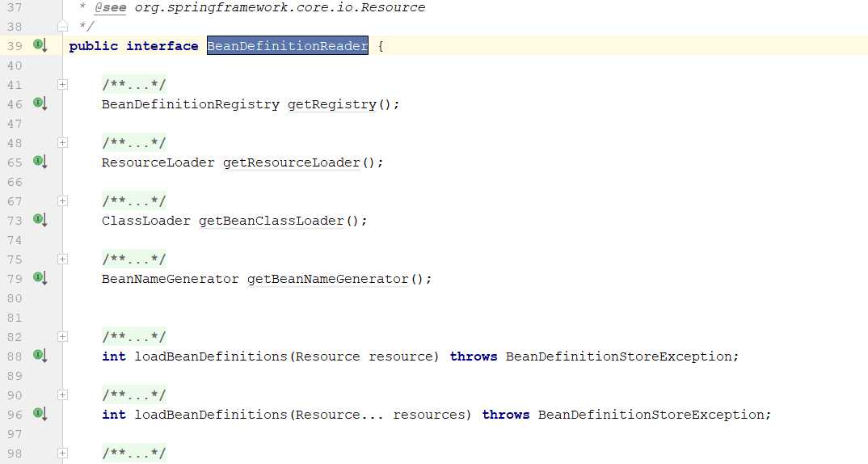Image resolution: width=868 pixels, height=464 pixels.
Task: Click the getBeanNameGenerator method name
Action: click(327, 279)
